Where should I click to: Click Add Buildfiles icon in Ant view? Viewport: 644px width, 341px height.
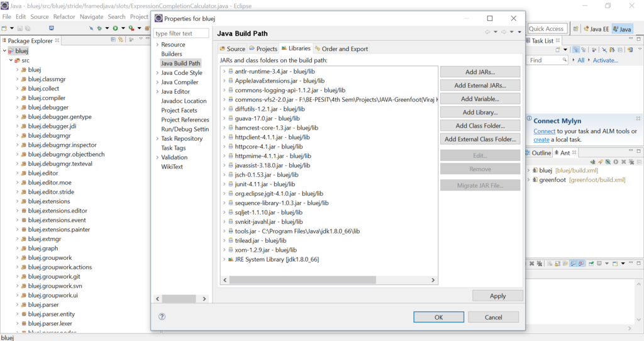click(x=592, y=162)
